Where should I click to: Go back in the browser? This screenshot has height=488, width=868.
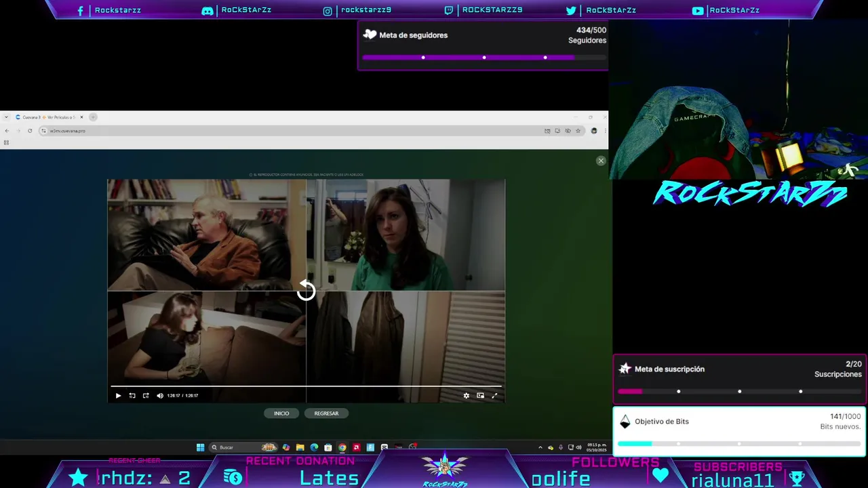click(x=7, y=131)
